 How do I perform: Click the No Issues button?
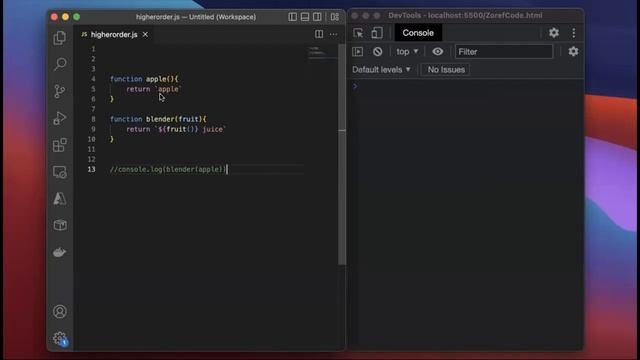[x=446, y=70]
